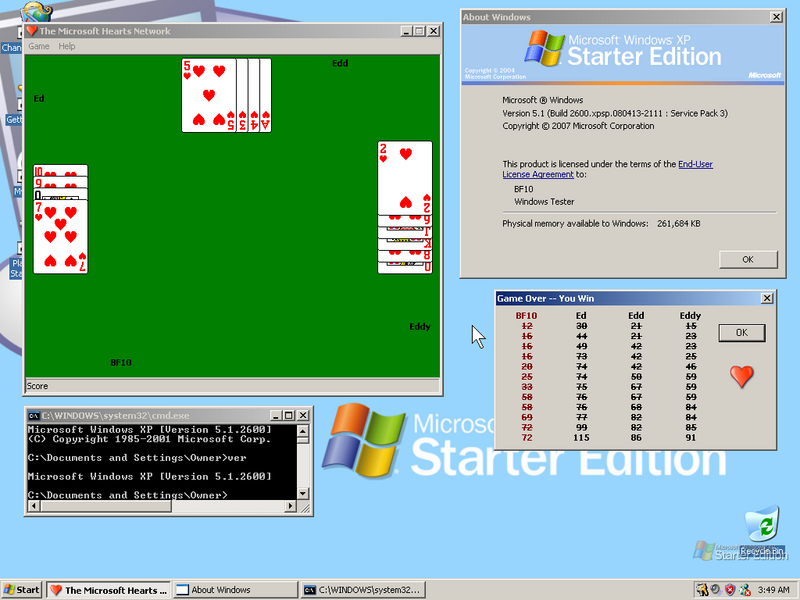Minimize the Hearts window
Image resolution: width=800 pixels, height=600 pixels.
[x=407, y=31]
